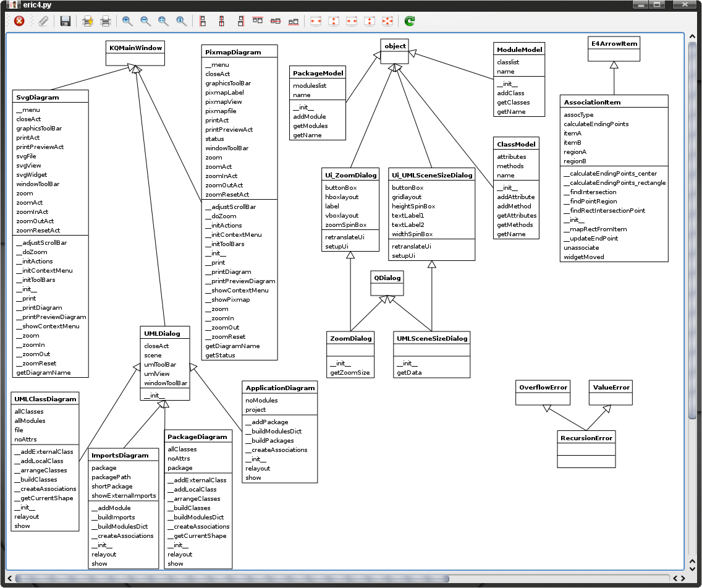Align selected shapes to the top

click(x=258, y=21)
